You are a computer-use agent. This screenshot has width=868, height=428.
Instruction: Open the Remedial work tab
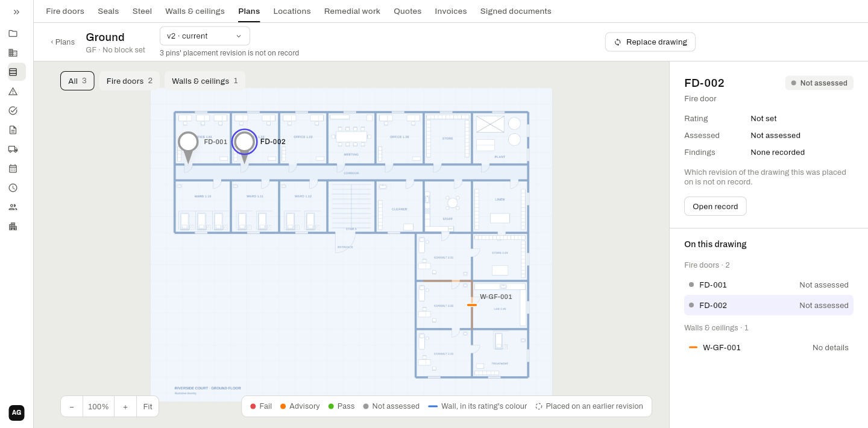pyautogui.click(x=352, y=11)
